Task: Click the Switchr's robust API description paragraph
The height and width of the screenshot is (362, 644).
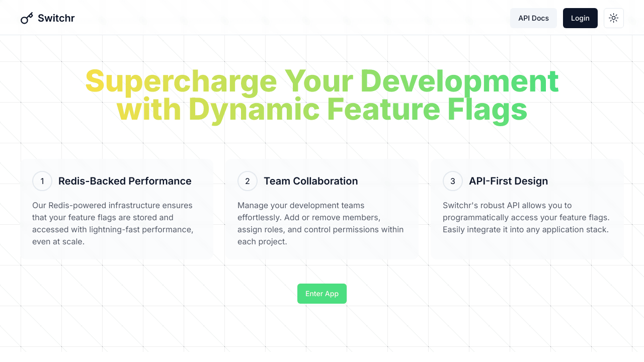Action: [x=526, y=217]
